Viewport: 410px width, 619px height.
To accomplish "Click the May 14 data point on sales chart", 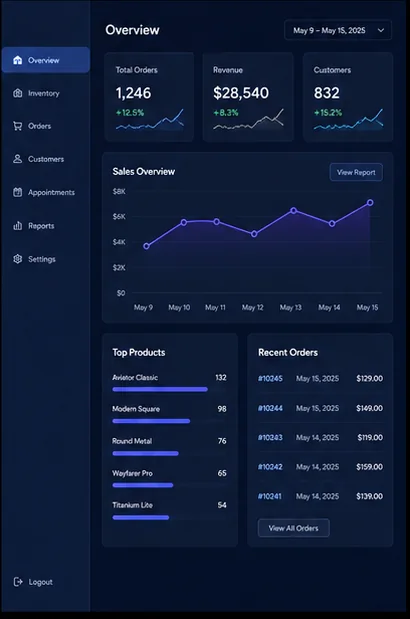I will (x=332, y=223).
